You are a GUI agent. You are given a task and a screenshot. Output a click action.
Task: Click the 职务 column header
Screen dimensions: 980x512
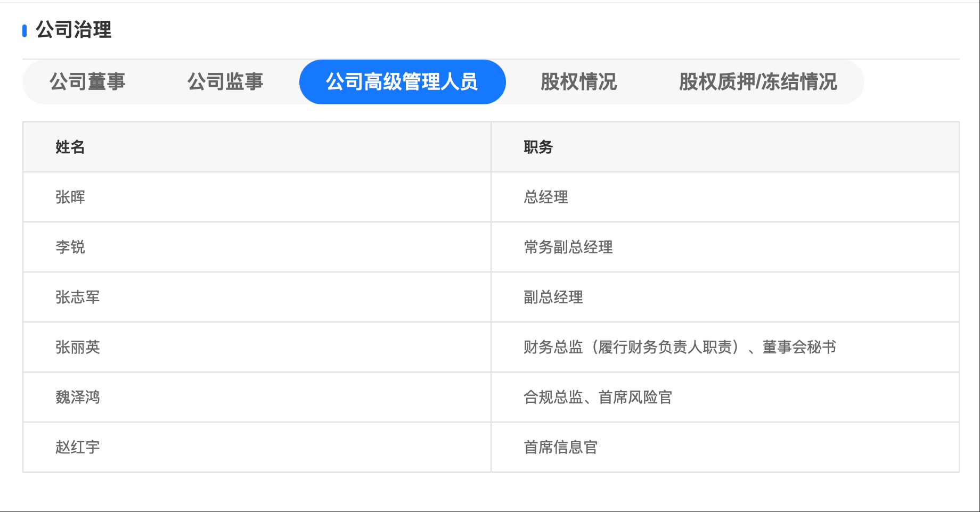pos(538,147)
